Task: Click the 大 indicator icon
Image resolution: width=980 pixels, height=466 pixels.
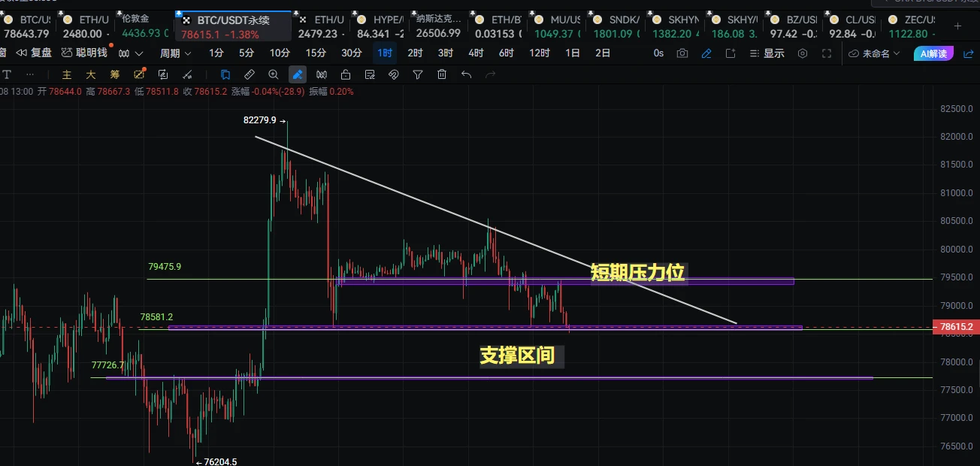Action: (91, 74)
